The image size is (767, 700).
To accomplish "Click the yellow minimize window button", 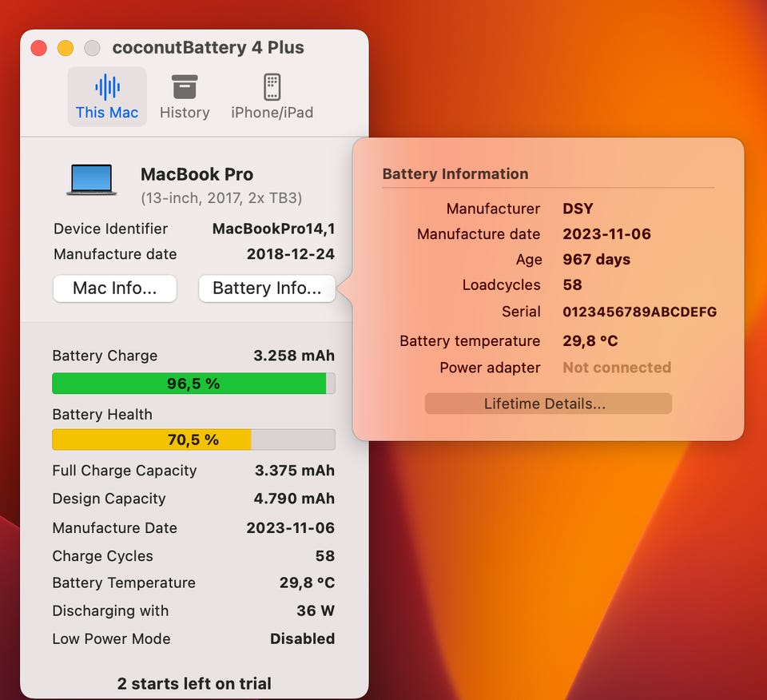I will [66, 48].
